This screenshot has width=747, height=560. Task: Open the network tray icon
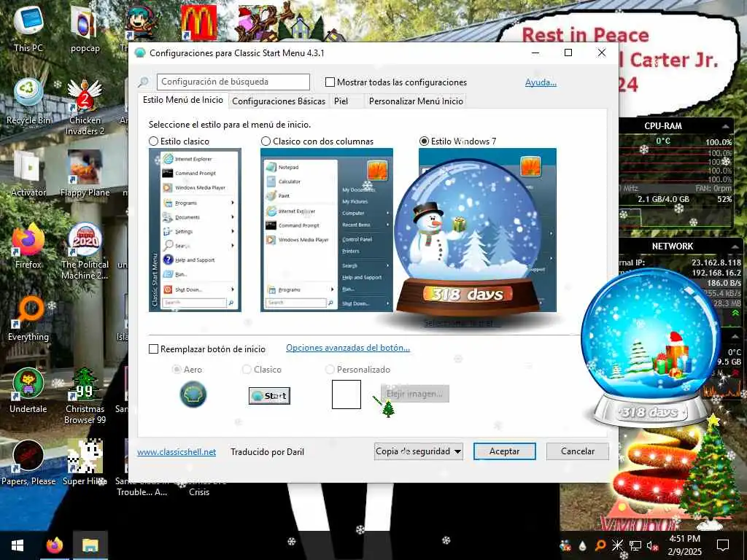click(635, 545)
